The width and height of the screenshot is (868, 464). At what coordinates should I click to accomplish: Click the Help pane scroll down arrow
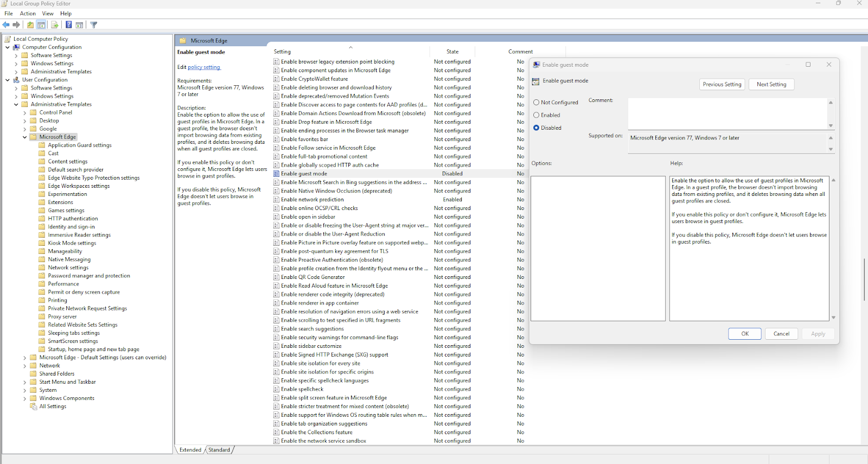coord(833,317)
